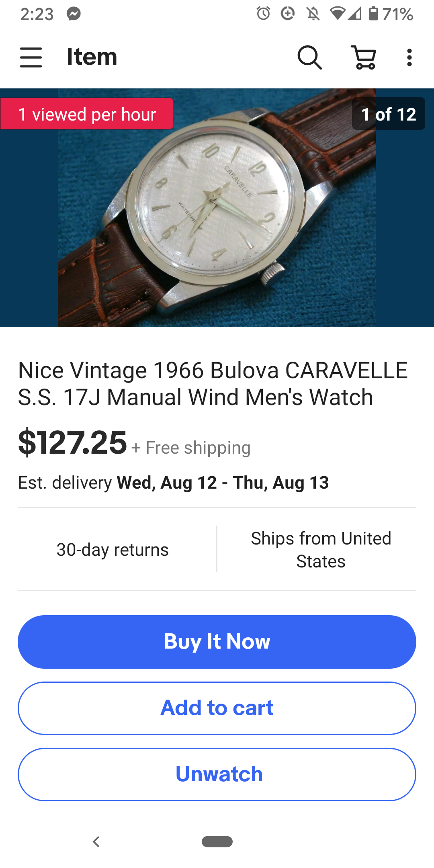This screenshot has height=868, width=434.
Task: Tap the home pill navigation handle
Action: tap(217, 841)
